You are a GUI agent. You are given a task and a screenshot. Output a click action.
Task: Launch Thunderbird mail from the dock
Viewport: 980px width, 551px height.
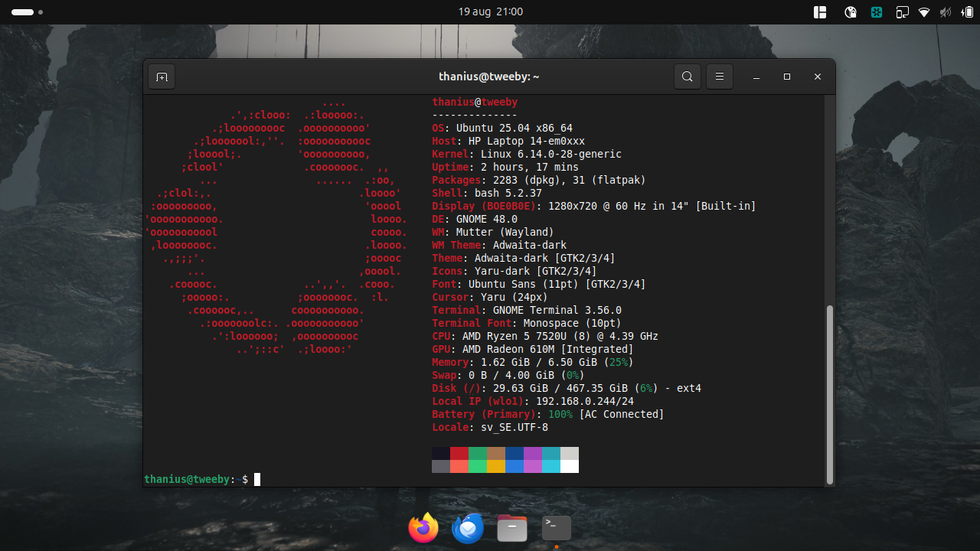[x=468, y=528]
